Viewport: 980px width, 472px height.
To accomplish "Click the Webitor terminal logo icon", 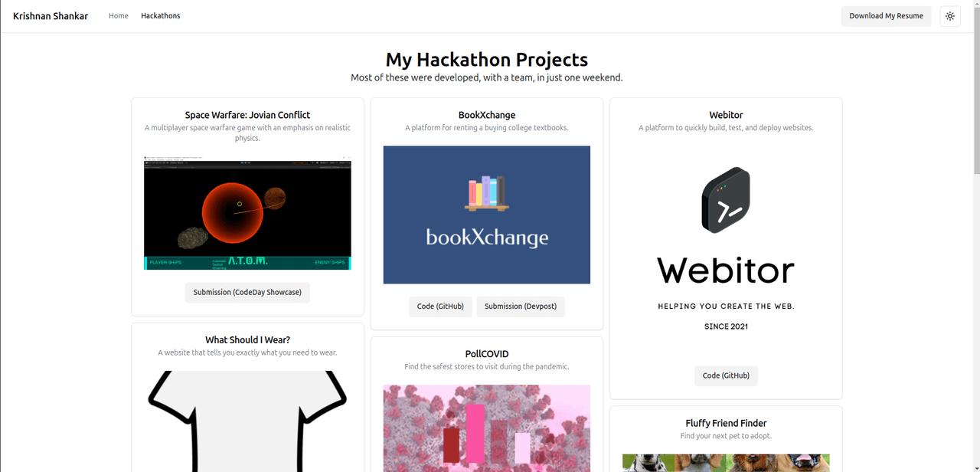I will (726, 200).
